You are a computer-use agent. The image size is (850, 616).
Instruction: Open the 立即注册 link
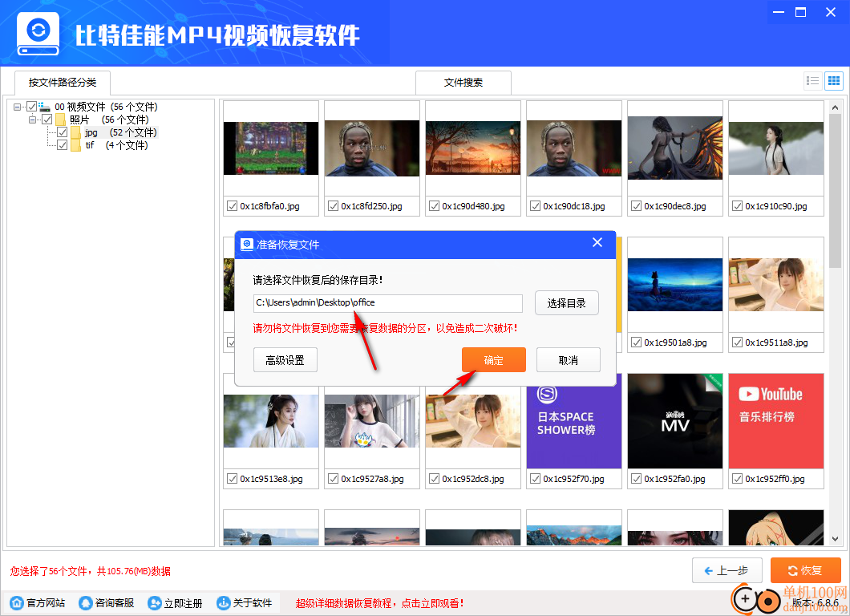point(183,603)
